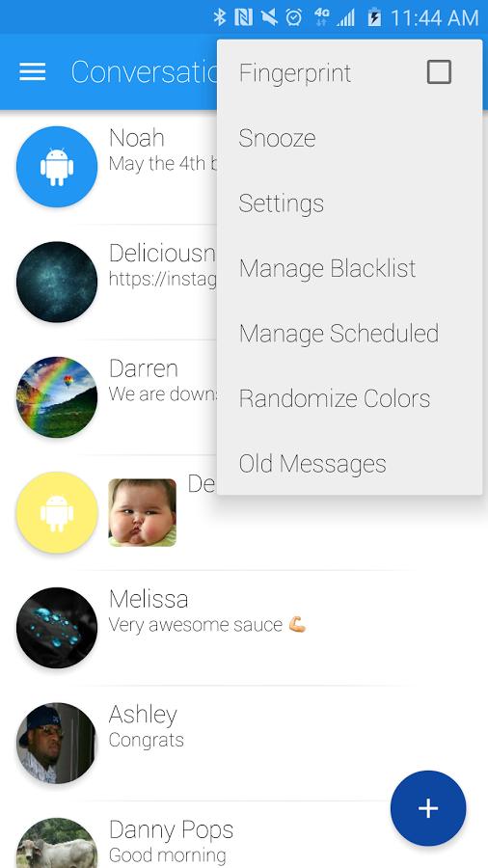
Task: Enable the Fingerprint checkbox
Action: (439, 72)
